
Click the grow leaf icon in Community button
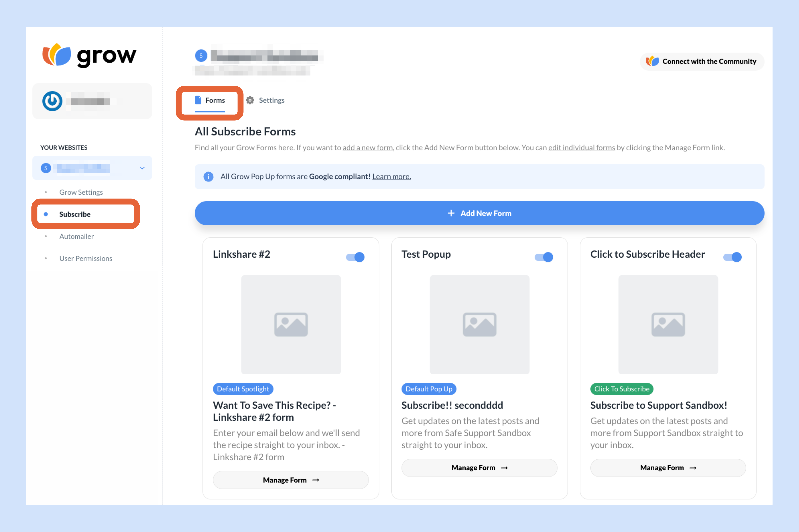tap(652, 61)
